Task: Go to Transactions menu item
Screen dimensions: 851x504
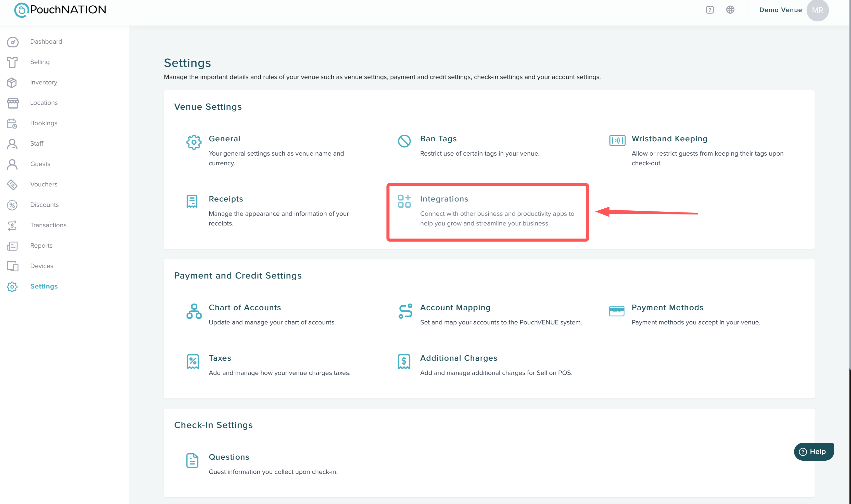Action: coord(48,225)
